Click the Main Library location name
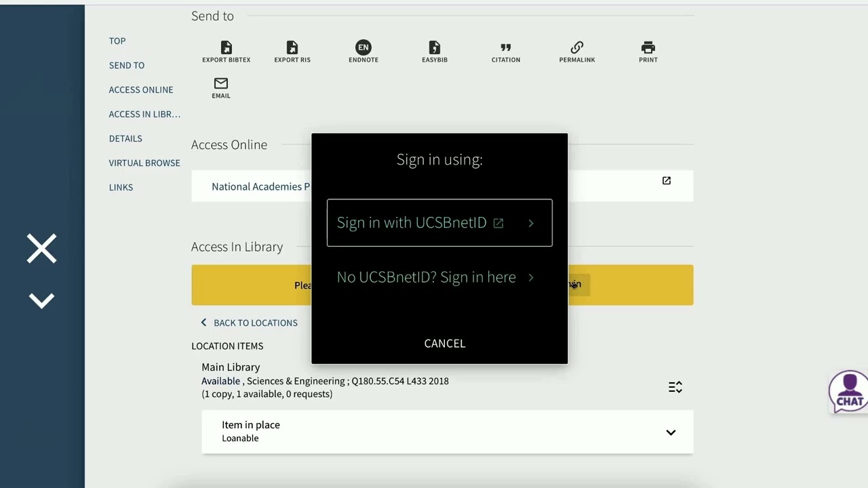 231,367
